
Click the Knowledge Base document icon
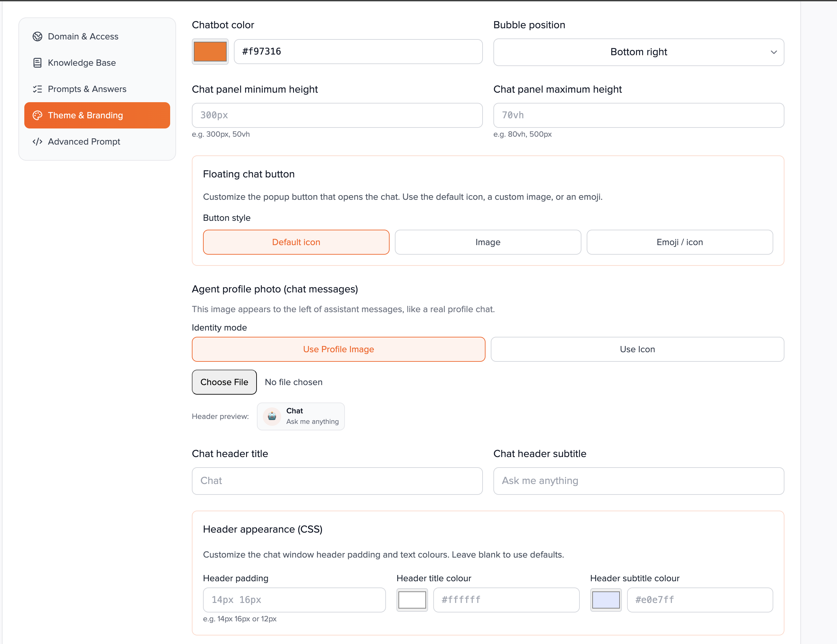pyautogui.click(x=37, y=63)
